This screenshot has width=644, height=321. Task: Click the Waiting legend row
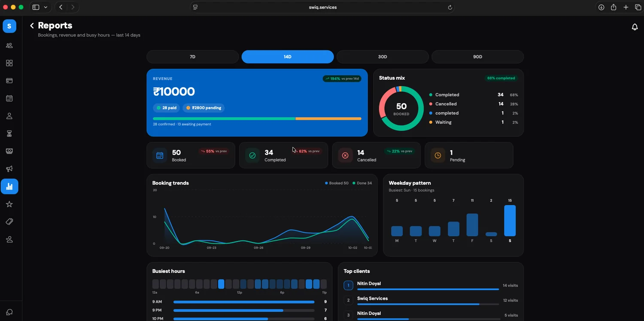pyautogui.click(x=474, y=122)
